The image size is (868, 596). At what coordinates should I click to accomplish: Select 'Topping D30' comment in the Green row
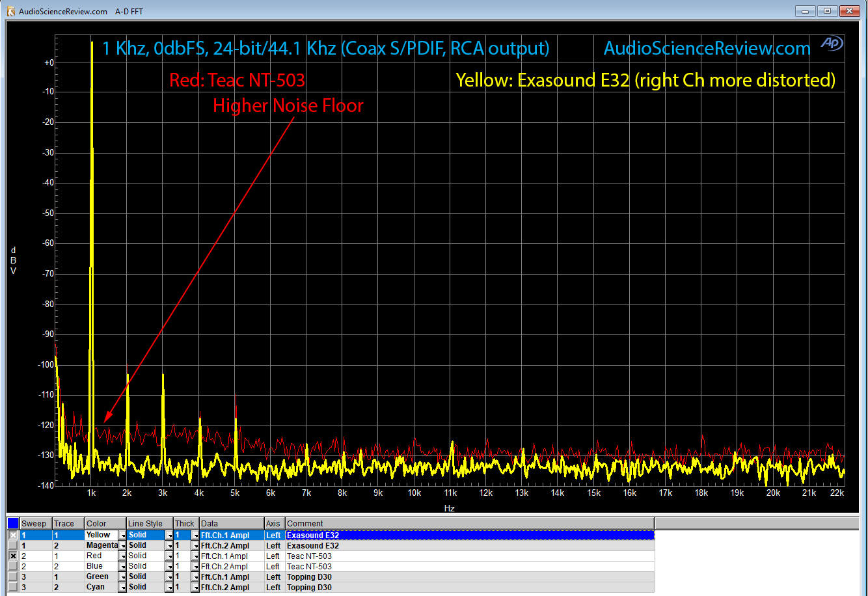(470, 576)
